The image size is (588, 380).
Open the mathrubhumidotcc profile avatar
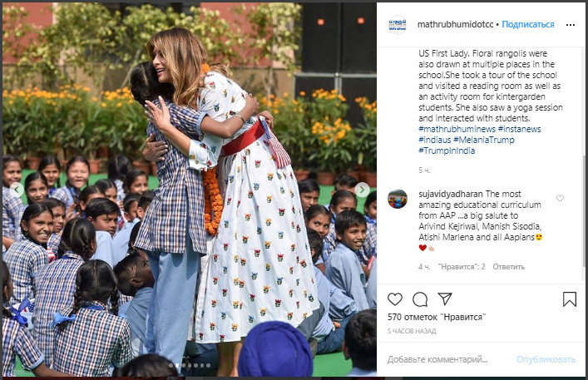coord(397,25)
